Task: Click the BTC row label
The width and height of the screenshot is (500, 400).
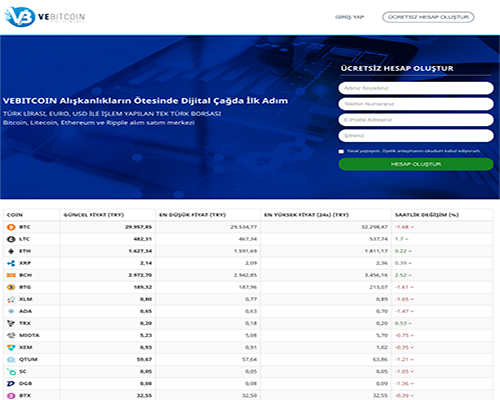Action: pyautogui.click(x=25, y=227)
